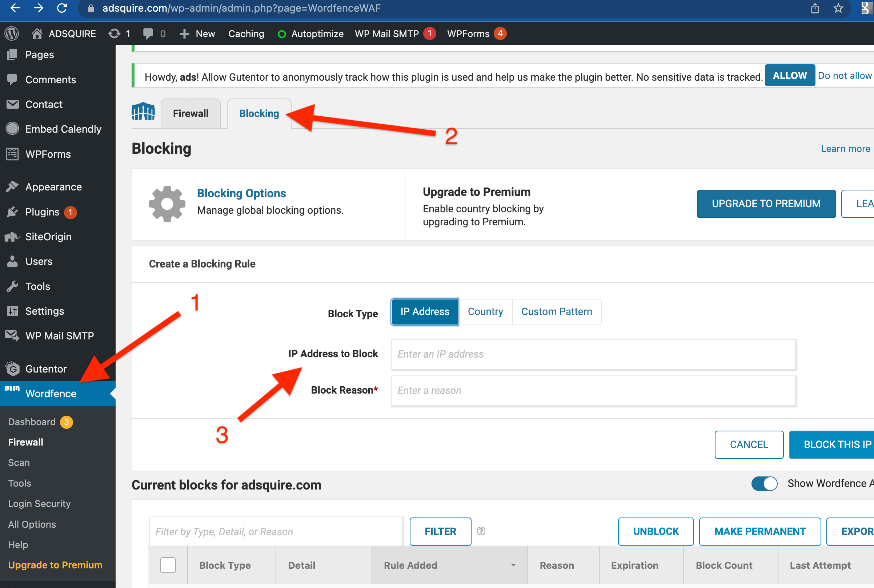The image size is (874, 588).
Task: Select the Country block type radio
Action: 486,311
